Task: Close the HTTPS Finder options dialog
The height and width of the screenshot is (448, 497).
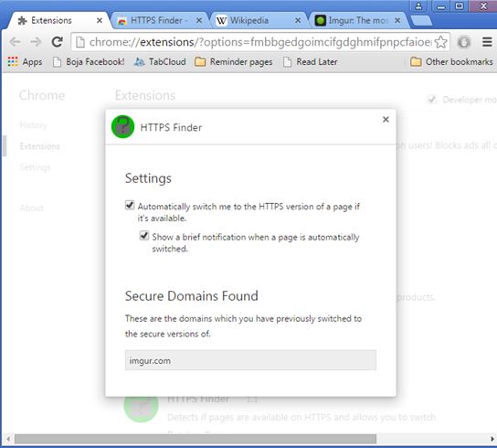Action: coord(386,119)
